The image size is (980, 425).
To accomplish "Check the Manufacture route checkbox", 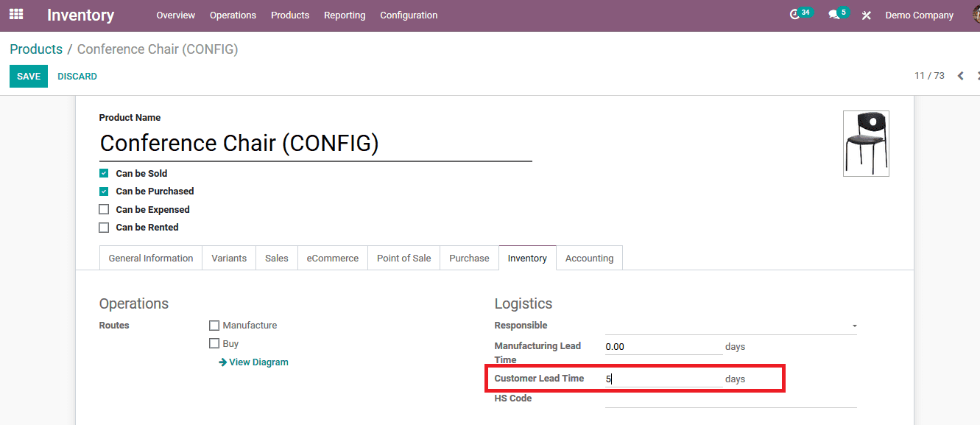I will tap(214, 326).
